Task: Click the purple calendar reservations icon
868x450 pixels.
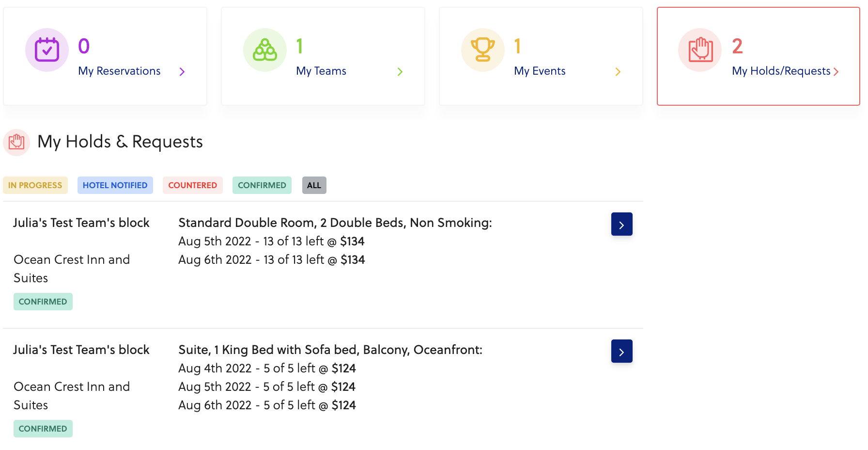Action: 47,50
